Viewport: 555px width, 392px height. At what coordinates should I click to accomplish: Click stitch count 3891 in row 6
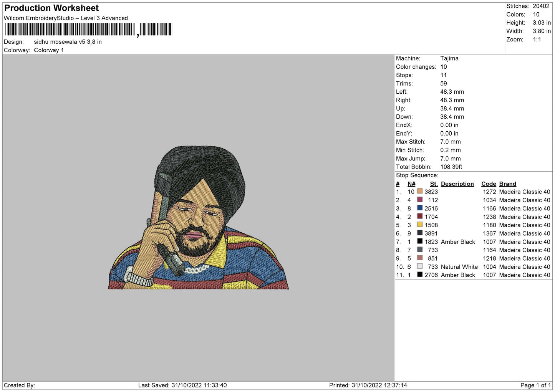431,233
